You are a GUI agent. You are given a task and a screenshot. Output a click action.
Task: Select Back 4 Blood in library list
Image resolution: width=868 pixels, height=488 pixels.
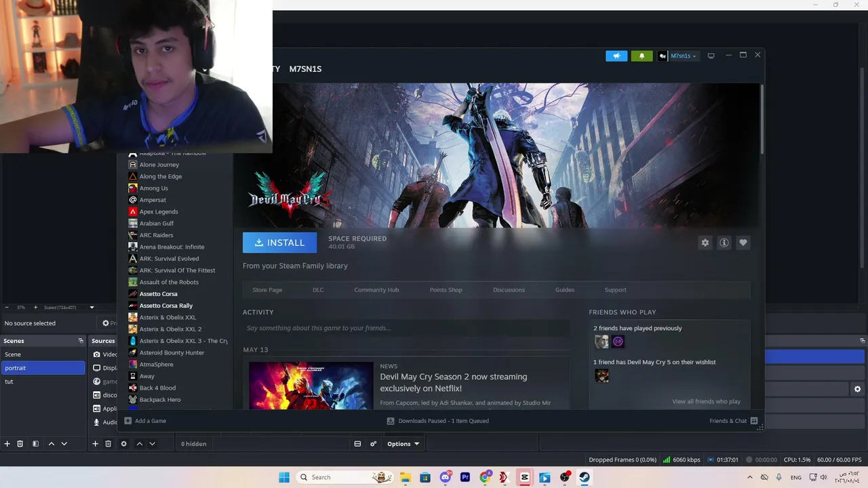coord(157,388)
